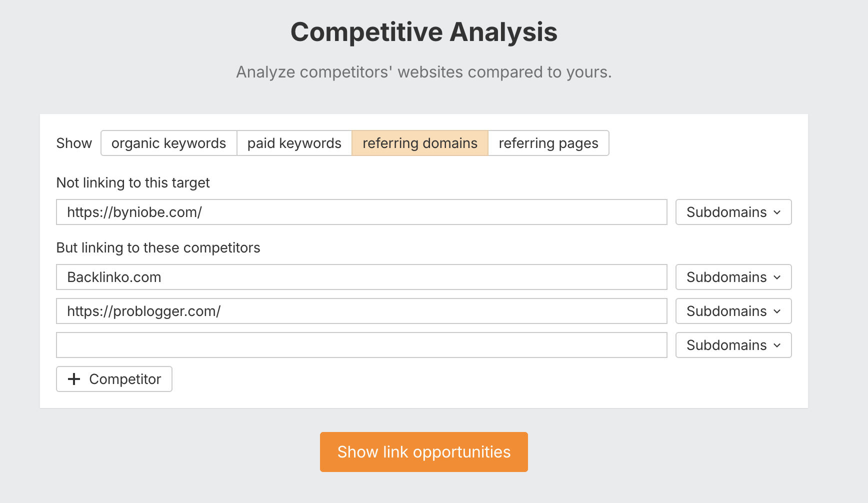Open Subdomains dropdown for byniobe.com target
This screenshot has width=868, height=503.
tap(733, 212)
